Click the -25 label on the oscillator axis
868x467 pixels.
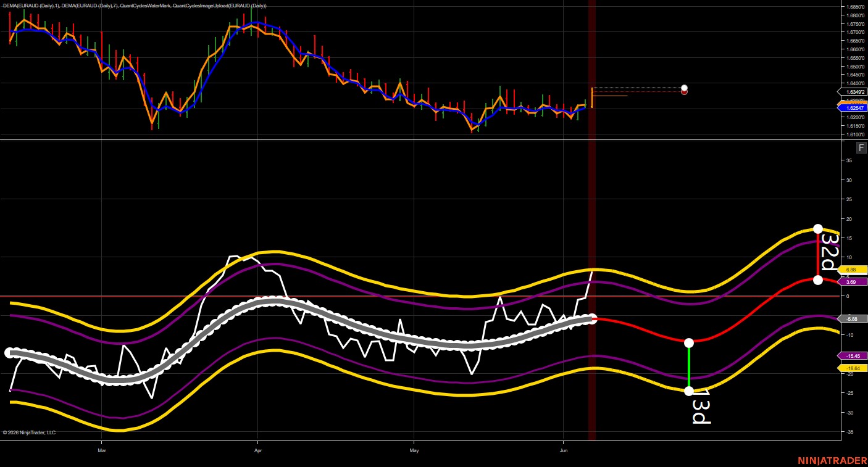(x=849, y=393)
